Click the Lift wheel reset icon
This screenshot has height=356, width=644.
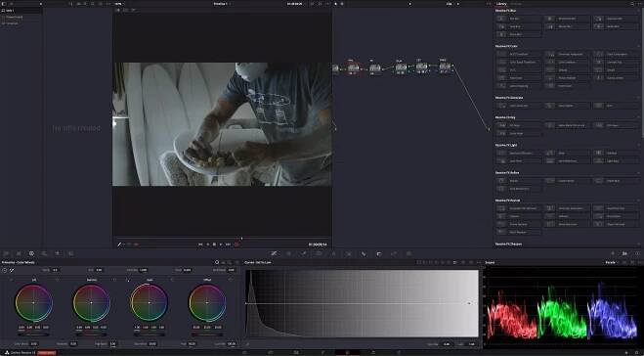[x=57, y=280]
